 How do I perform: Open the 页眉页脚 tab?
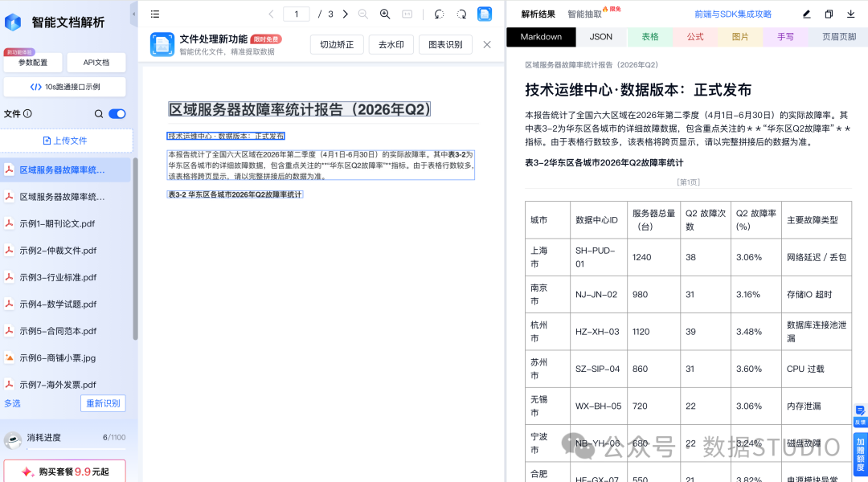tap(838, 36)
